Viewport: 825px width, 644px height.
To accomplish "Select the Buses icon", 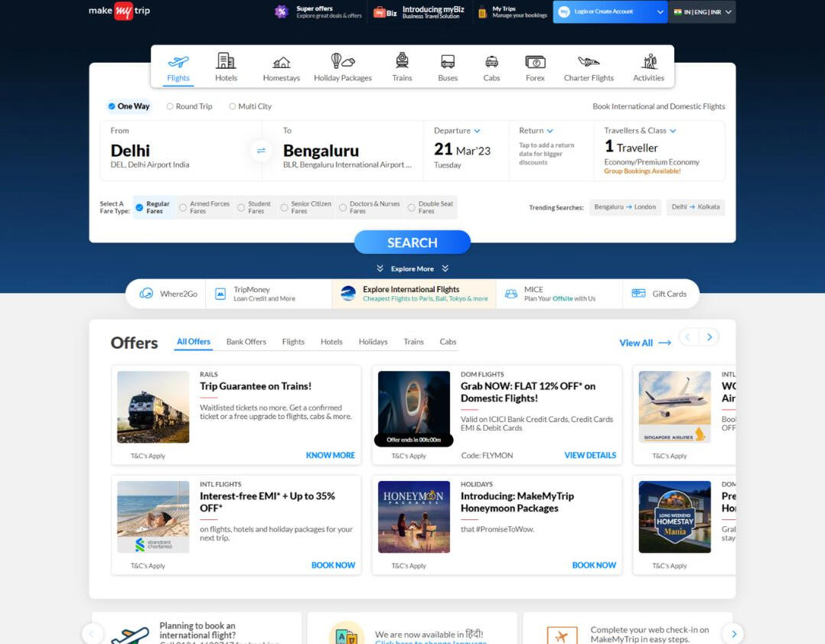I will [448, 61].
